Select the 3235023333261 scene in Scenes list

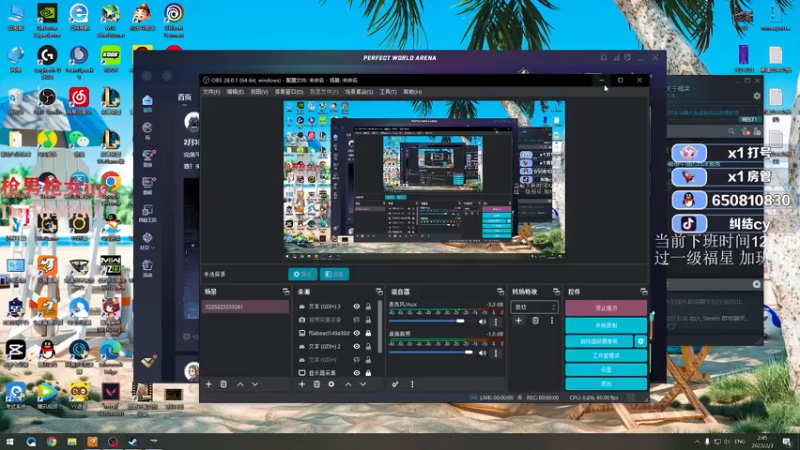coord(245,307)
